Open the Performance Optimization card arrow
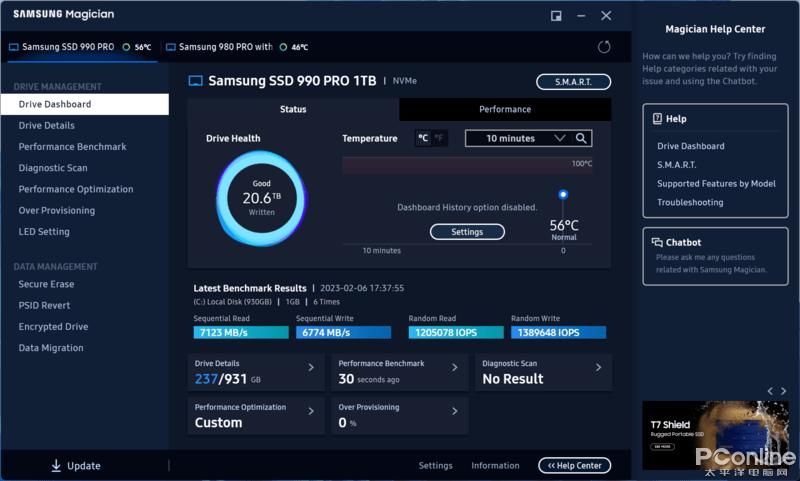The height and width of the screenshot is (481, 800). coord(311,411)
